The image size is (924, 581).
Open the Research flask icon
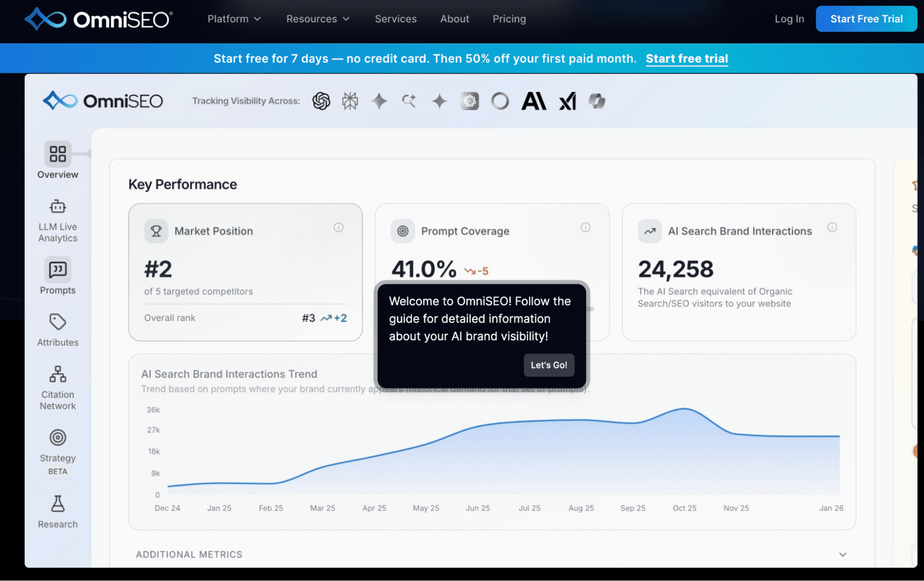[58, 504]
